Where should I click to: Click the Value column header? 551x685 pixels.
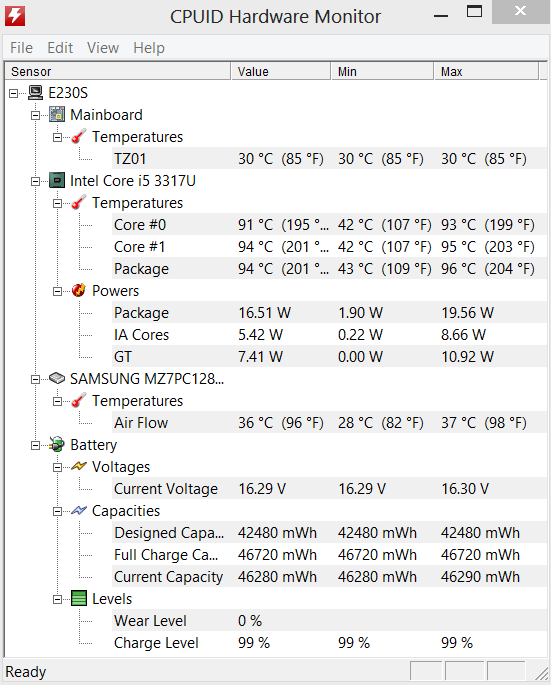[281, 71]
